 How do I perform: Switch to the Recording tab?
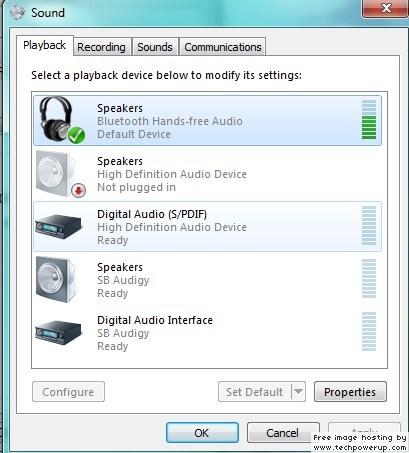click(102, 47)
